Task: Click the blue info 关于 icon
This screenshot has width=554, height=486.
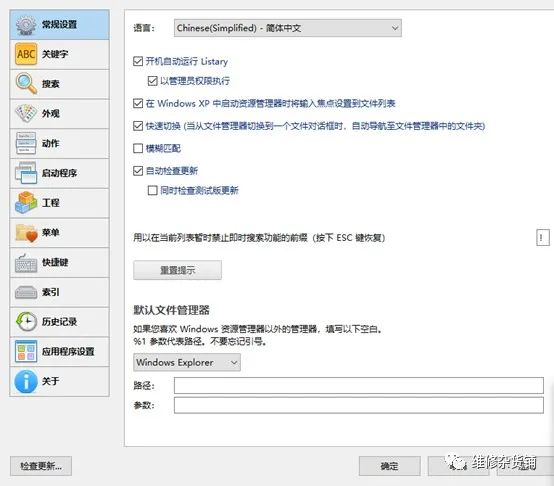Action: point(26,381)
